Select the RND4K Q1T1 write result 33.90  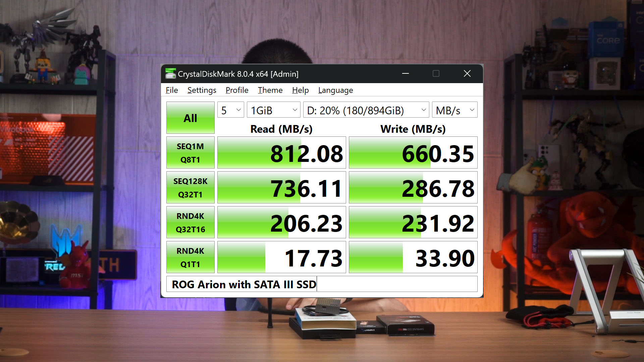pos(413,257)
